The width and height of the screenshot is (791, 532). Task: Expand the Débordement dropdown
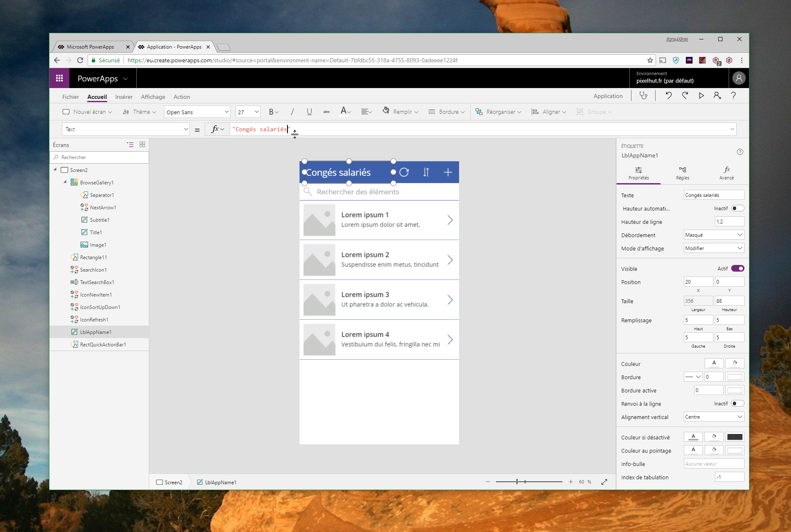(x=713, y=235)
